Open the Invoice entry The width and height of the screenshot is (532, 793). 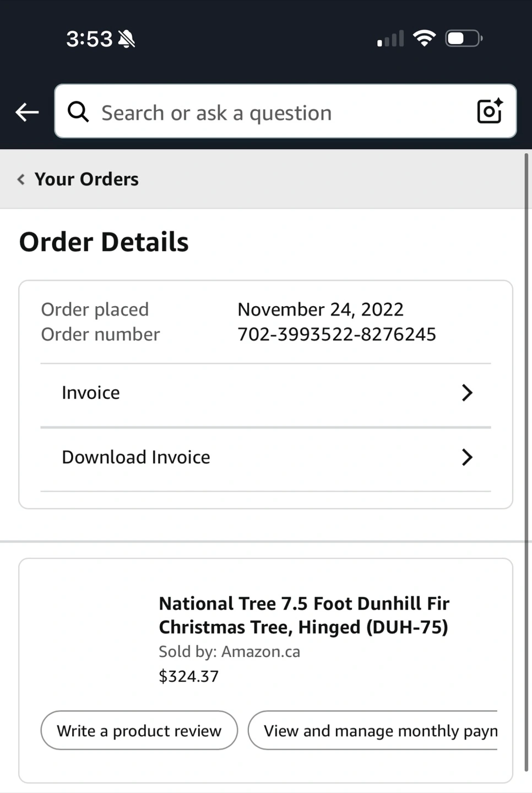click(265, 393)
